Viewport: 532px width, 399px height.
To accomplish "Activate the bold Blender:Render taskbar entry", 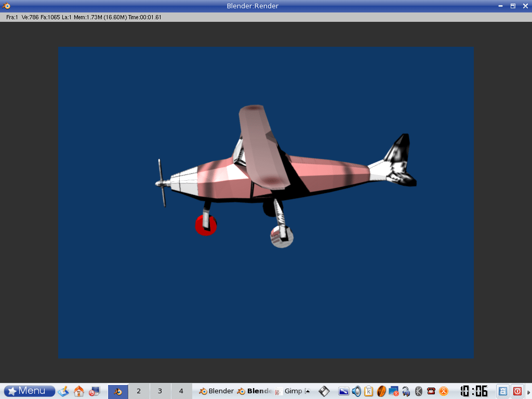I will click(255, 391).
